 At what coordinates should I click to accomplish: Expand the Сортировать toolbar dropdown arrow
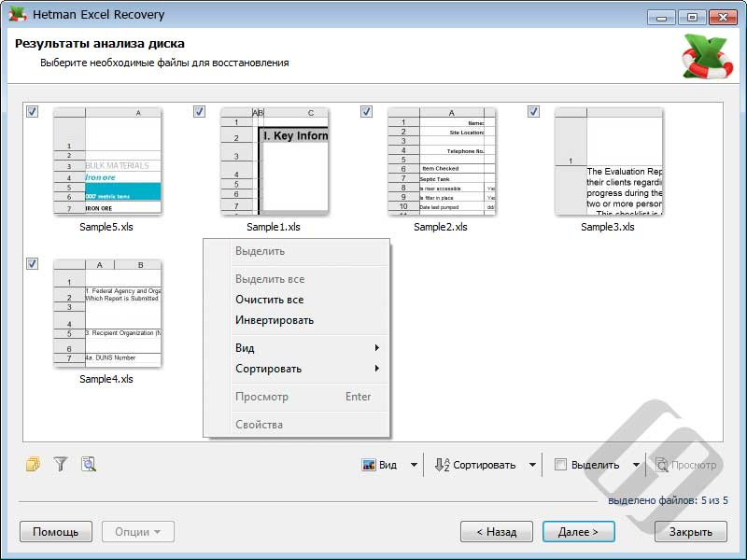coord(532,465)
